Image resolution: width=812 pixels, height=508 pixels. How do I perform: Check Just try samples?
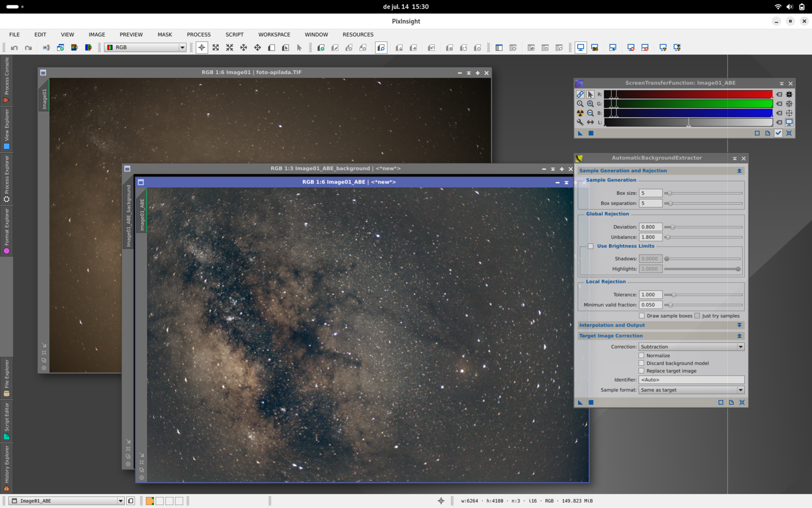697,316
